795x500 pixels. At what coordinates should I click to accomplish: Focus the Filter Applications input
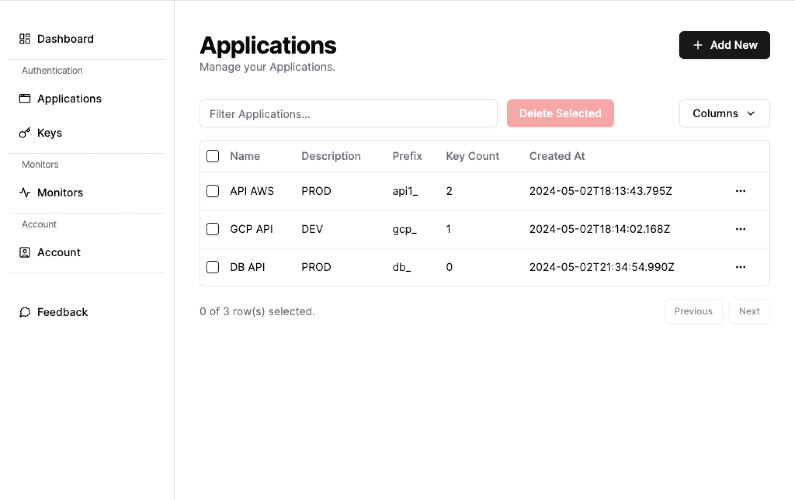[x=348, y=114]
